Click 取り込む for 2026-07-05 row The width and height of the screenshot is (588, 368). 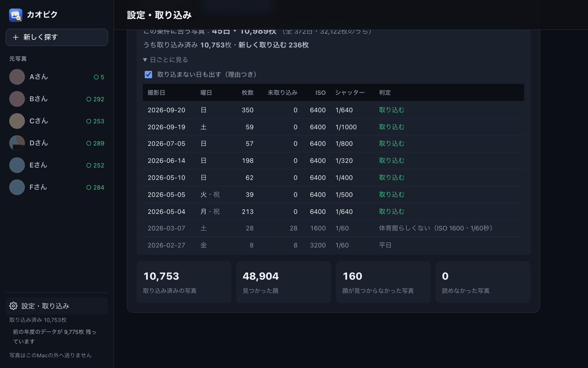pyautogui.click(x=391, y=144)
